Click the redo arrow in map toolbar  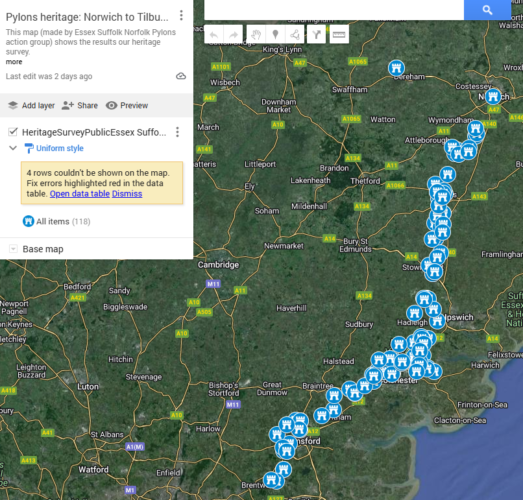(x=233, y=34)
